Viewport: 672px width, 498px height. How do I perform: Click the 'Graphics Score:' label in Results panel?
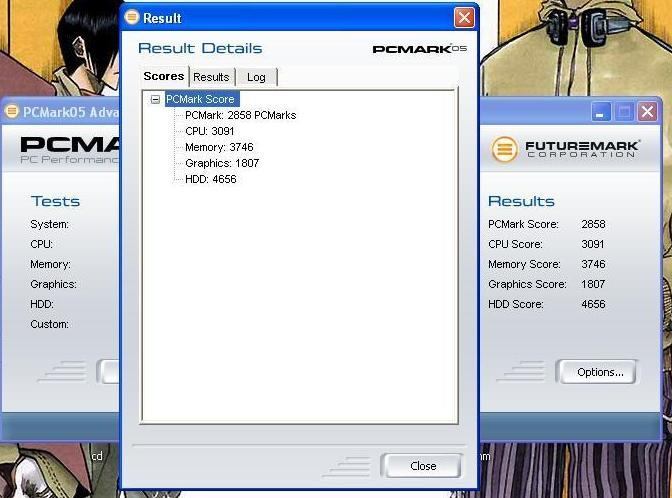[527, 284]
